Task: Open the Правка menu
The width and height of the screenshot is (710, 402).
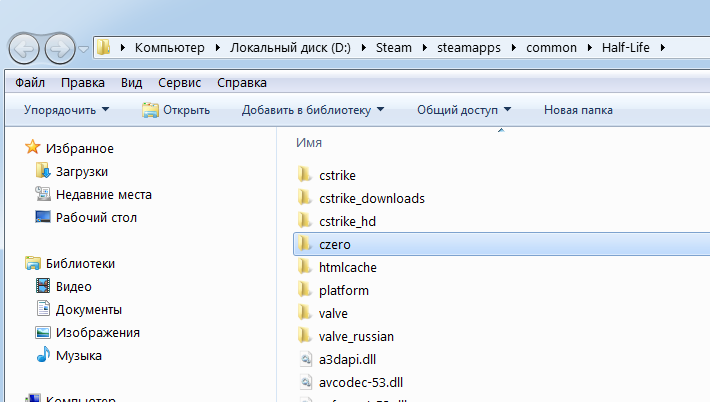Action: coord(83,83)
